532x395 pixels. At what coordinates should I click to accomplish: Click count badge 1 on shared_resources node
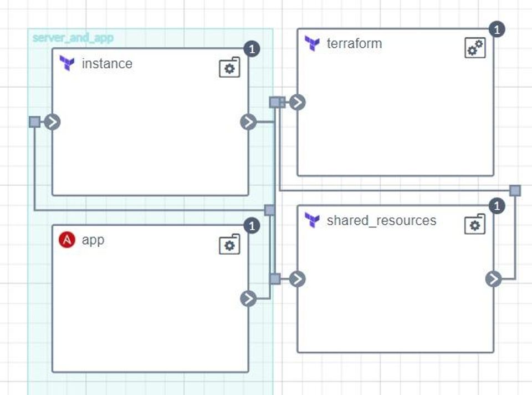[x=497, y=206]
